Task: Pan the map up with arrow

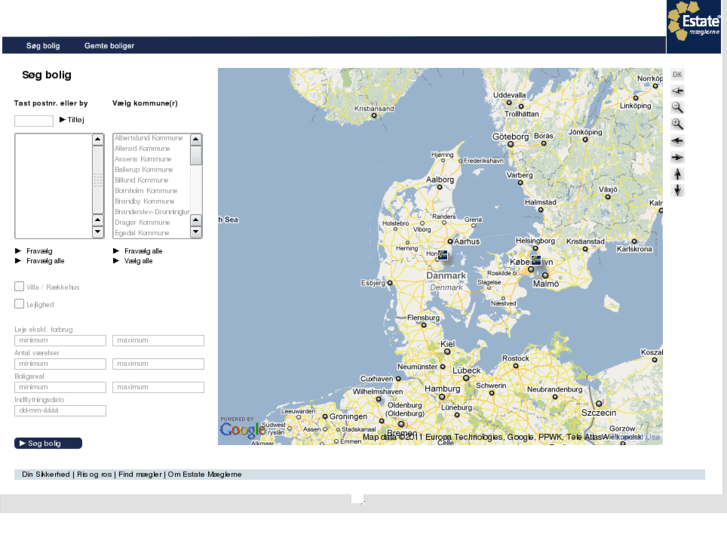Action: coord(678,174)
